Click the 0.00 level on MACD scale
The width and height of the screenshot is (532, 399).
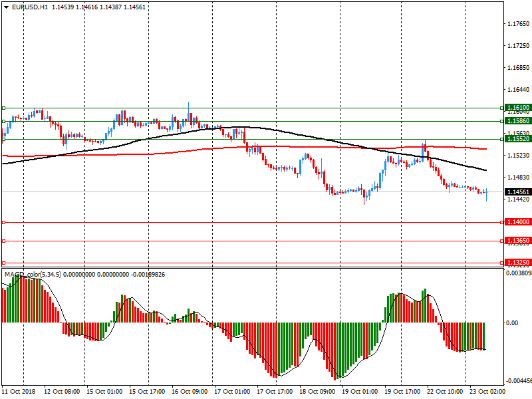pyautogui.click(x=513, y=323)
